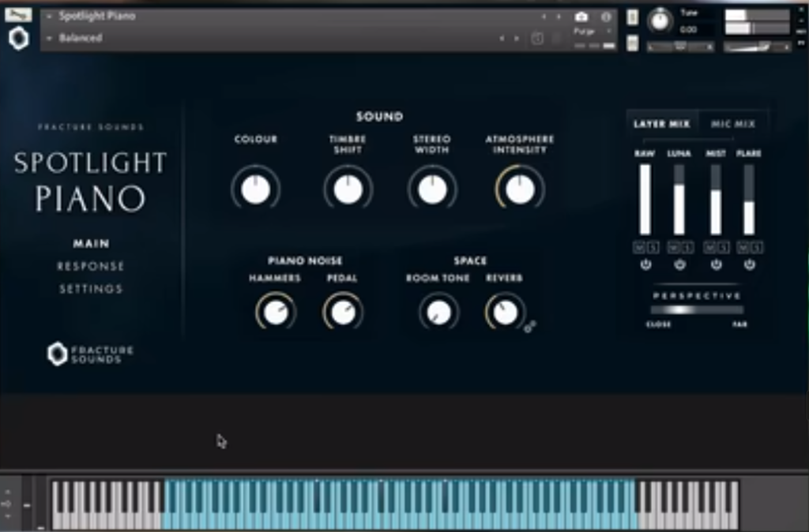
Task: Click the Tune value field showing 0.00
Action: pyautogui.click(x=689, y=30)
